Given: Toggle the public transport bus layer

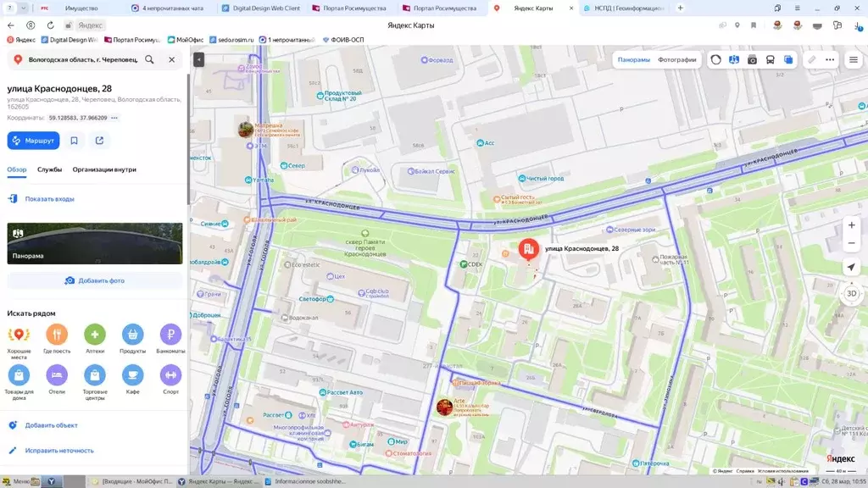Looking at the screenshot, I should click(x=770, y=60).
